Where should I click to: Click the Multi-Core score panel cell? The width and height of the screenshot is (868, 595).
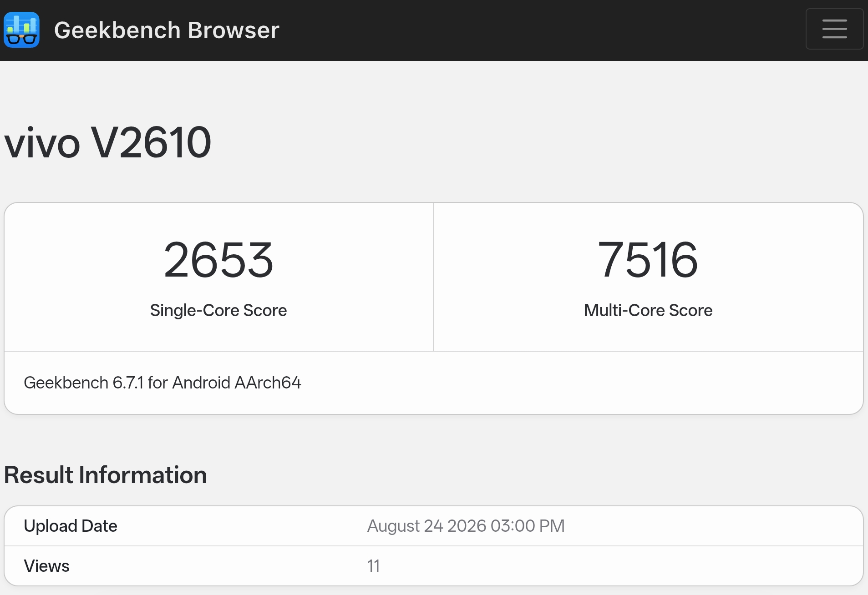(x=648, y=277)
